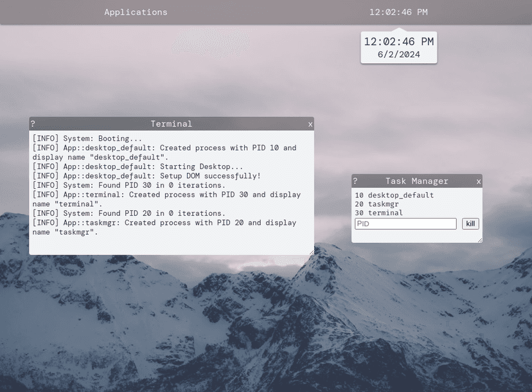
Task: Click the "Setup DOM successfully!" log line
Action: (x=146, y=176)
